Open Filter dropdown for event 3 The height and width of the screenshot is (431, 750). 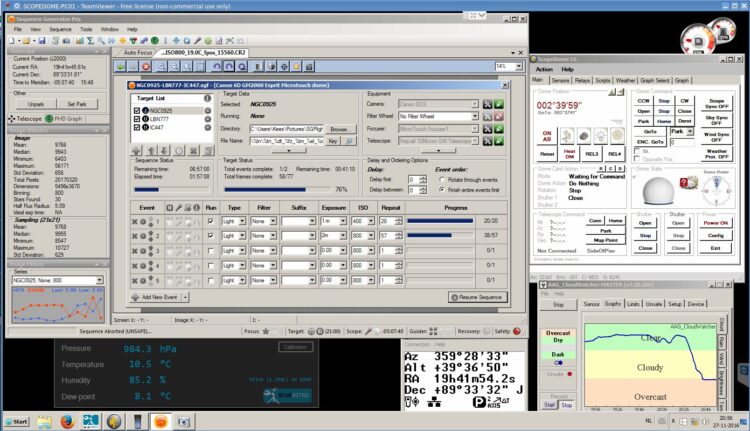point(273,251)
